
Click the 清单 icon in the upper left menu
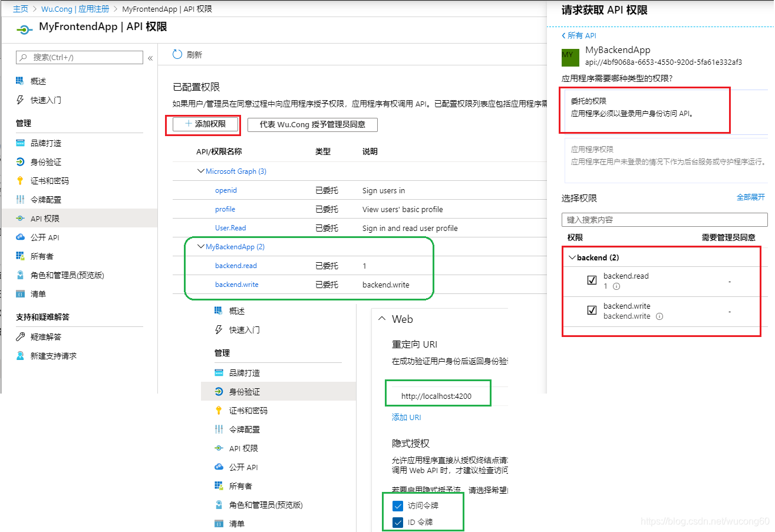tap(20, 293)
